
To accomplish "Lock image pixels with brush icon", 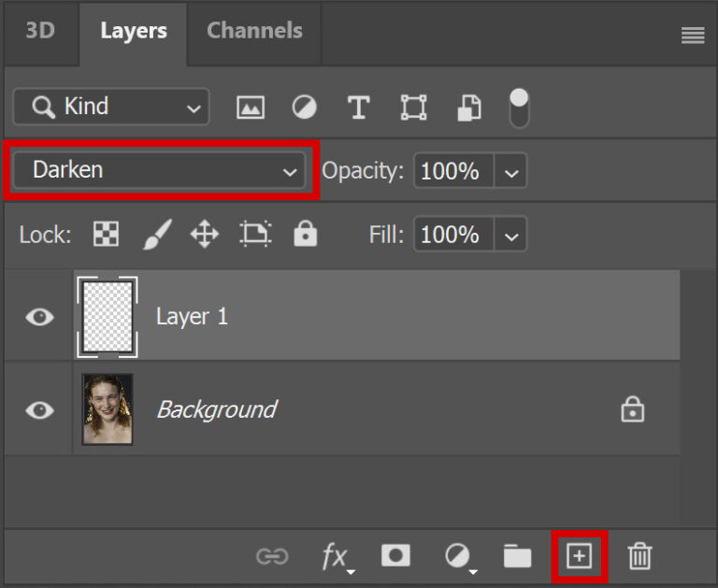I will (156, 235).
